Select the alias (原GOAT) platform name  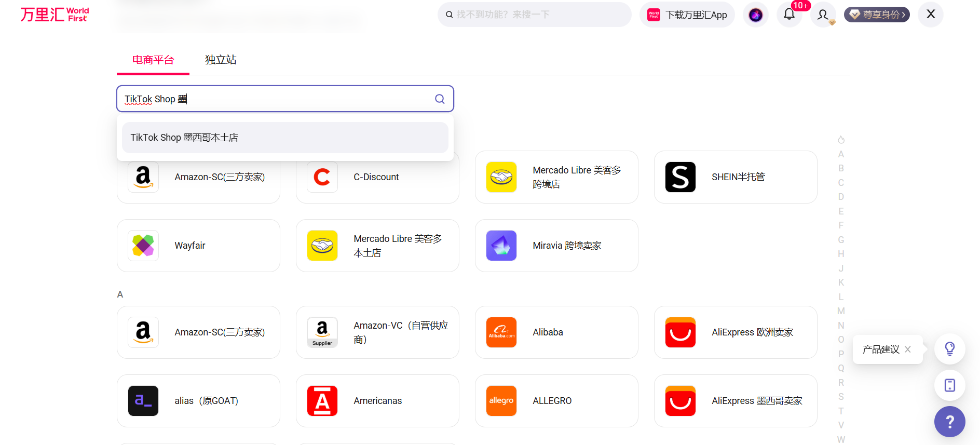coord(207,401)
